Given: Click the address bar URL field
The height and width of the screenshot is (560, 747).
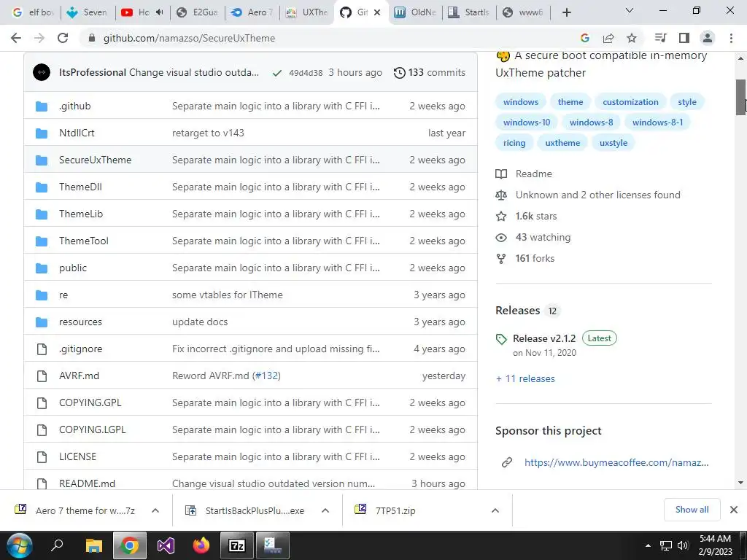Looking at the screenshot, I should tap(329, 38).
